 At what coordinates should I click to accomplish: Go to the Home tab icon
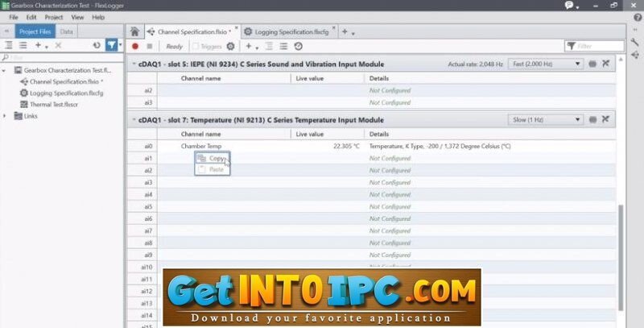(x=134, y=31)
